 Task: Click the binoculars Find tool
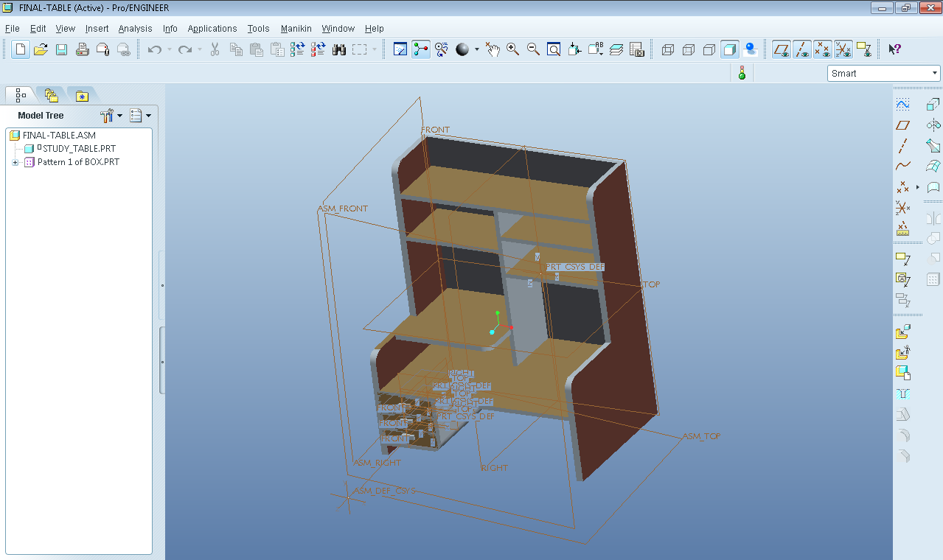pos(339,49)
